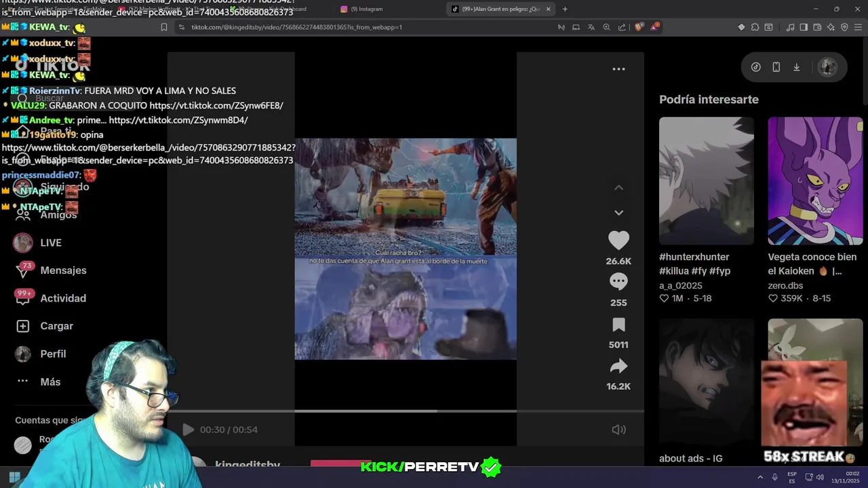Open the Vegeta conoce bien el Kaioken video

pos(815,181)
